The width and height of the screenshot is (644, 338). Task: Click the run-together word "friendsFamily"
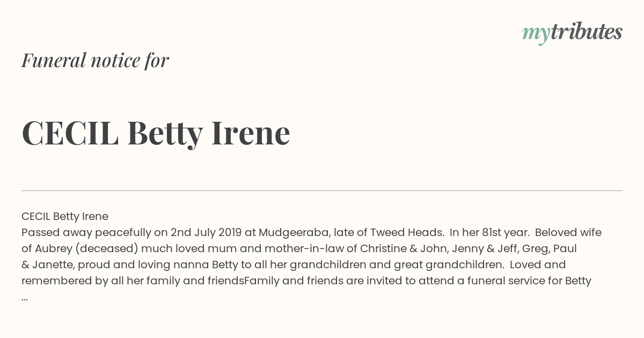244,281
